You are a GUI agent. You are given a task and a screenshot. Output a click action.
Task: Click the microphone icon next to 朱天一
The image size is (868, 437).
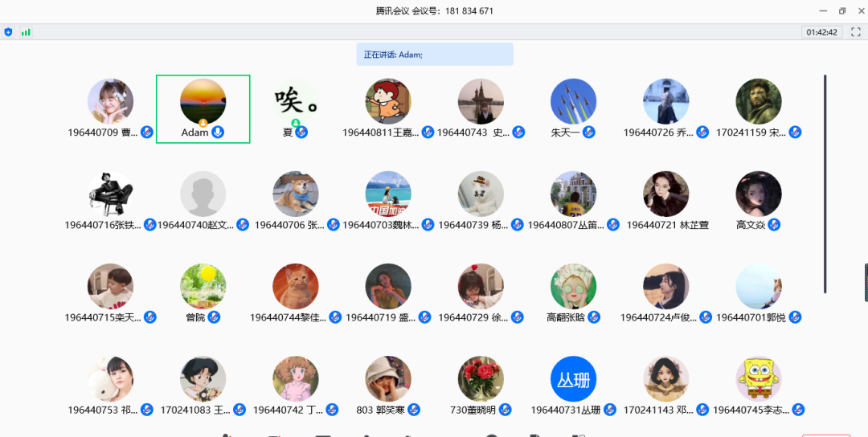(589, 133)
